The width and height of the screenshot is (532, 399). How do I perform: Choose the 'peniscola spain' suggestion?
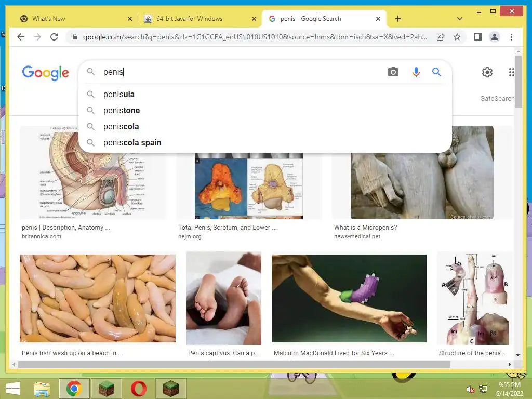[x=265, y=142]
